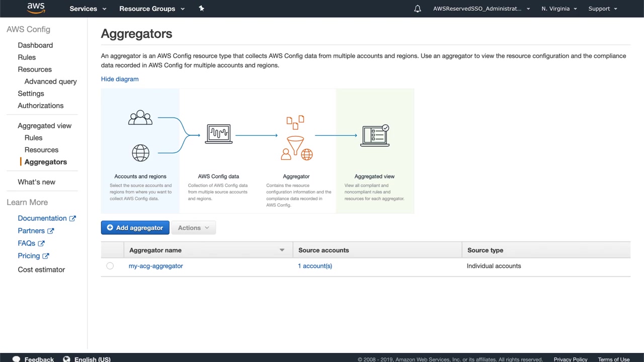Open the notifications bell

pyautogui.click(x=418, y=9)
